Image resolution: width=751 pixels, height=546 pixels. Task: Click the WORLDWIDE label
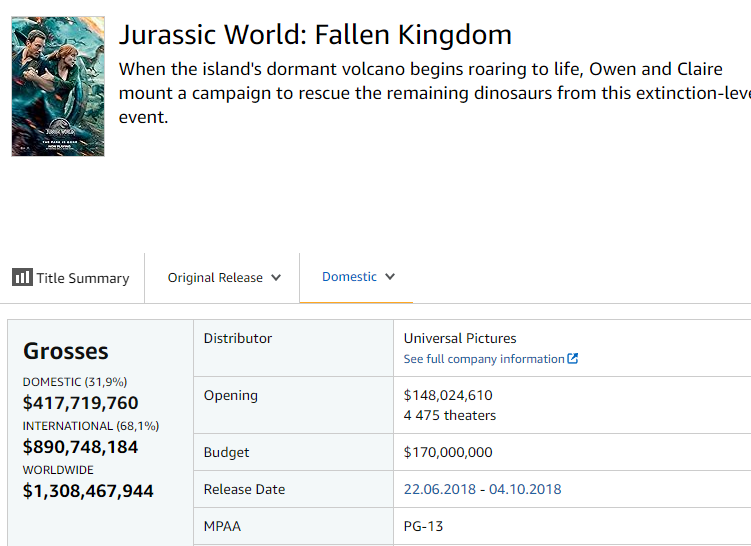click(x=58, y=470)
